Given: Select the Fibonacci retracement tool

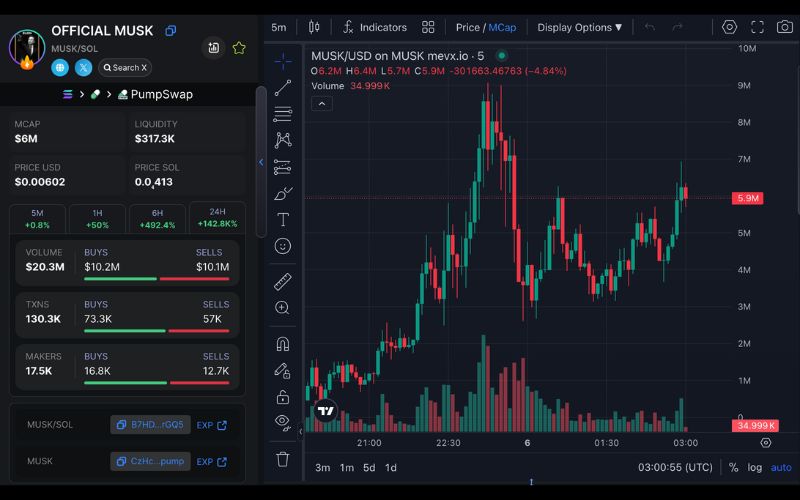Looking at the screenshot, I should pyautogui.click(x=283, y=114).
